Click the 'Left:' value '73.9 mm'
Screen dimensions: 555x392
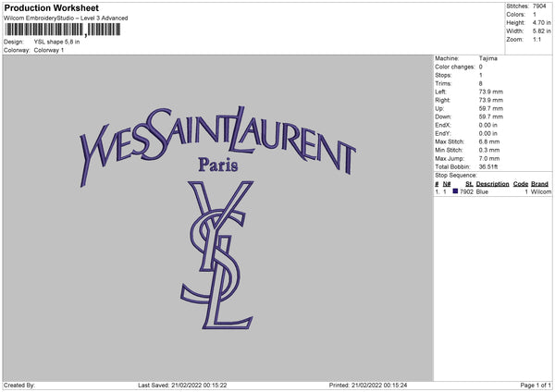490,92
